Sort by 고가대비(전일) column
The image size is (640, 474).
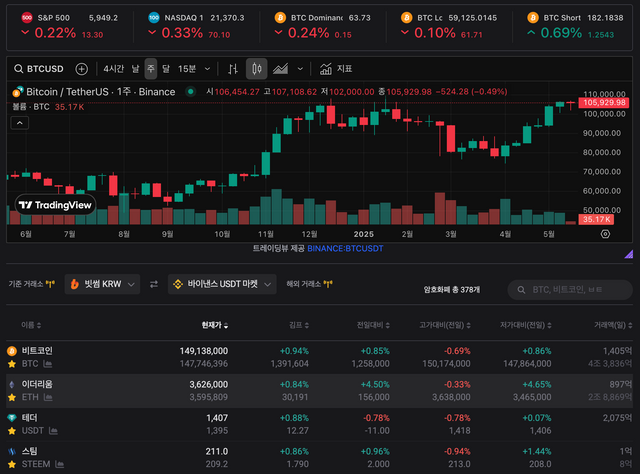pyautogui.click(x=445, y=325)
